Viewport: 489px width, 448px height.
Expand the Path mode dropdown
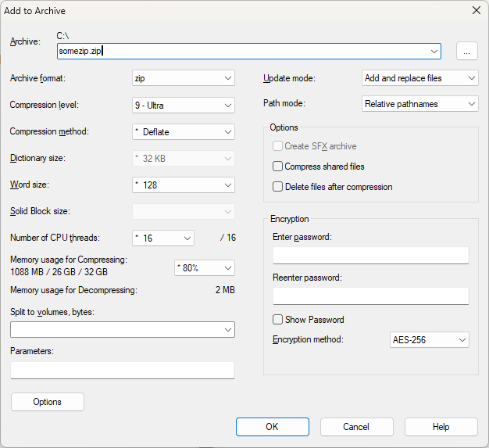[x=420, y=104]
